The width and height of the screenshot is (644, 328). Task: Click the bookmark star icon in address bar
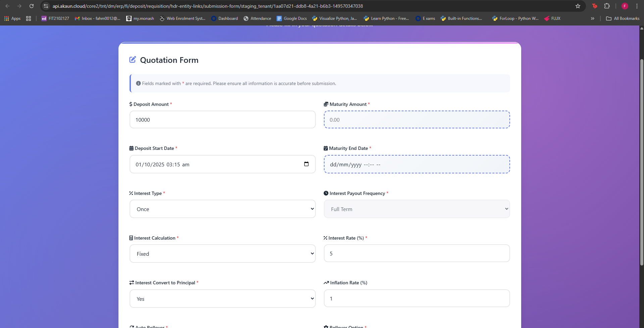pos(578,6)
